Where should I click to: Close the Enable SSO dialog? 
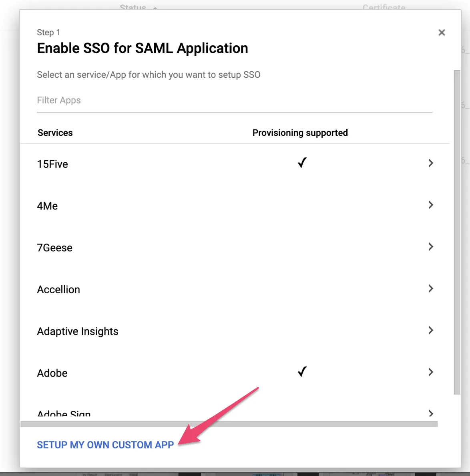click(x=442, y=32)
